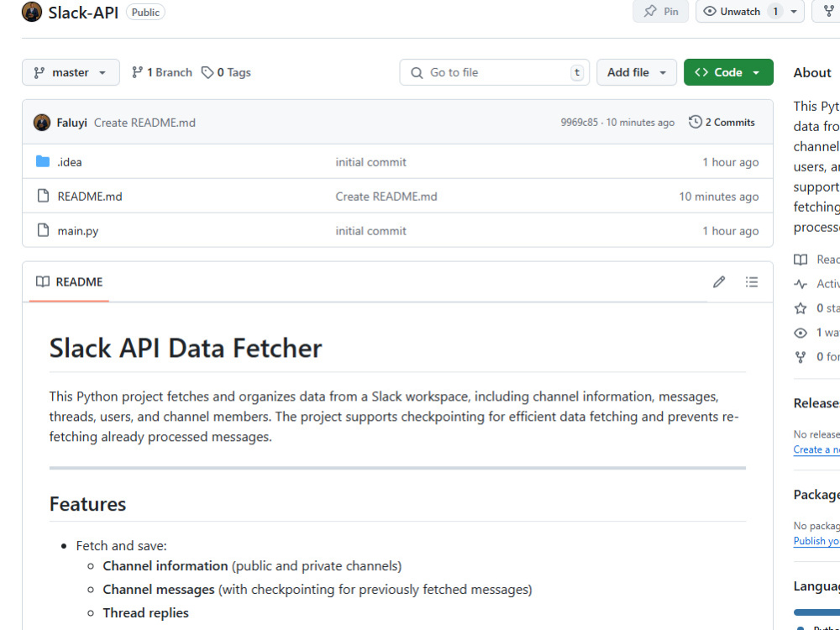This screenshot has height=630, width=840.
Task: Open Publish your first package link
Action: [x=816, y=540]
